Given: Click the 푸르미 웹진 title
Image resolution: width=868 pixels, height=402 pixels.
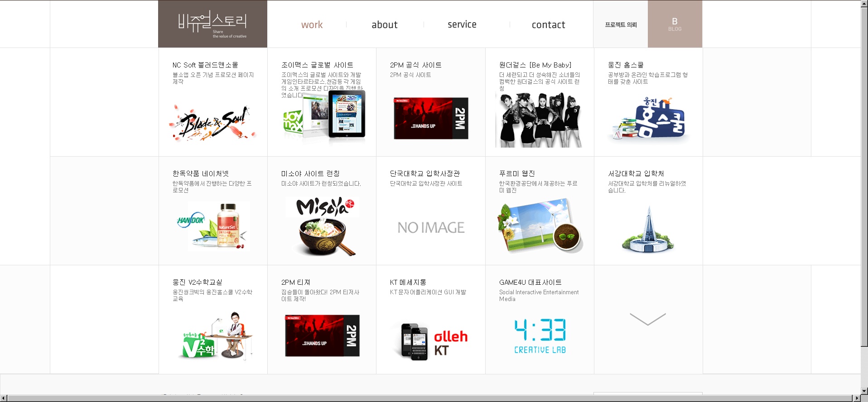Looking at the screenshot, I should pos(517,174).
